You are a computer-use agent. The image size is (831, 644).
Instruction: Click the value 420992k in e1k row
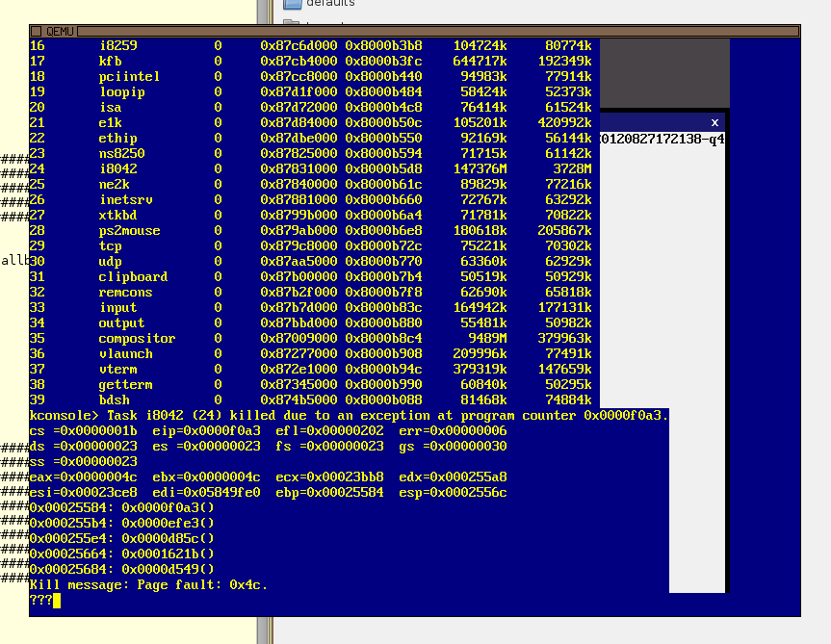pos(564,122)
